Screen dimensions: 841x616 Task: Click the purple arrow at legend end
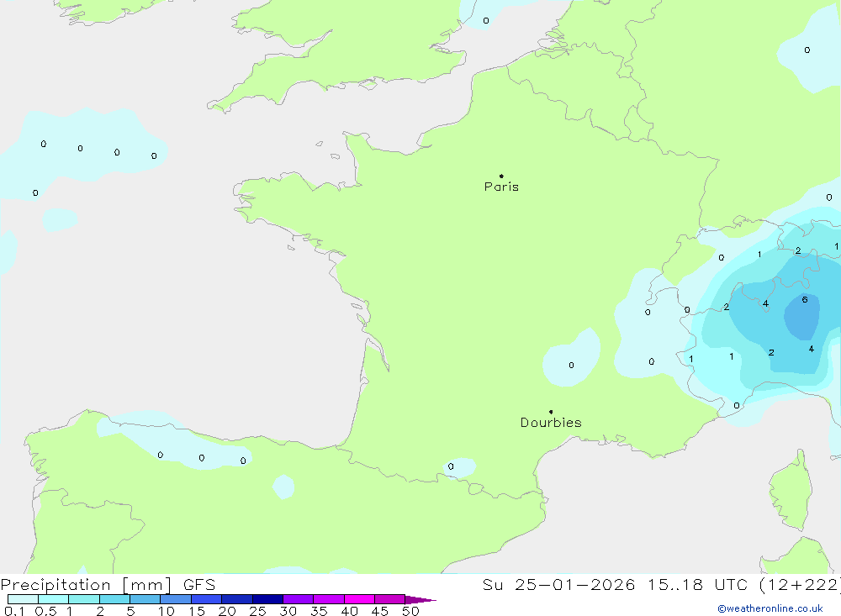pyautogui.click(x=420, y=600)
